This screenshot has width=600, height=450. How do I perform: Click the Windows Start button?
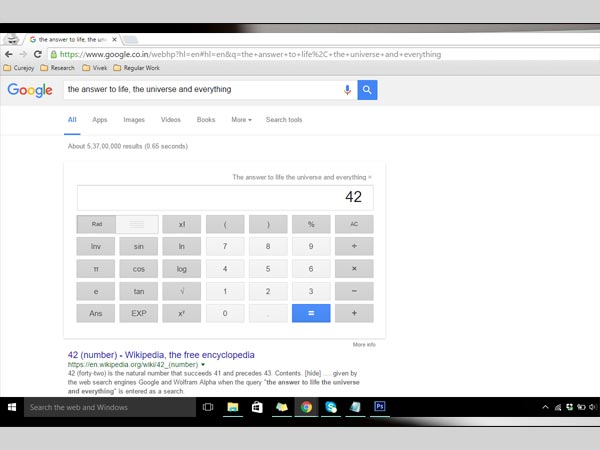click(x=13, y=407)
